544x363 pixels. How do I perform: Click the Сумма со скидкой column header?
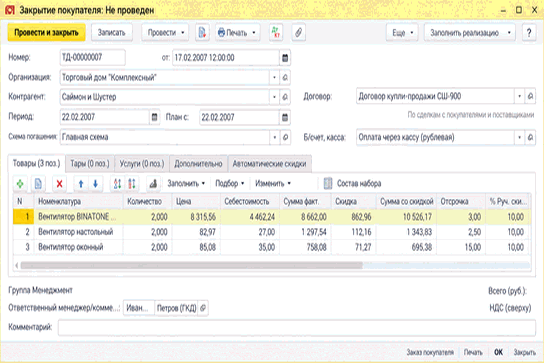point(406,201)
